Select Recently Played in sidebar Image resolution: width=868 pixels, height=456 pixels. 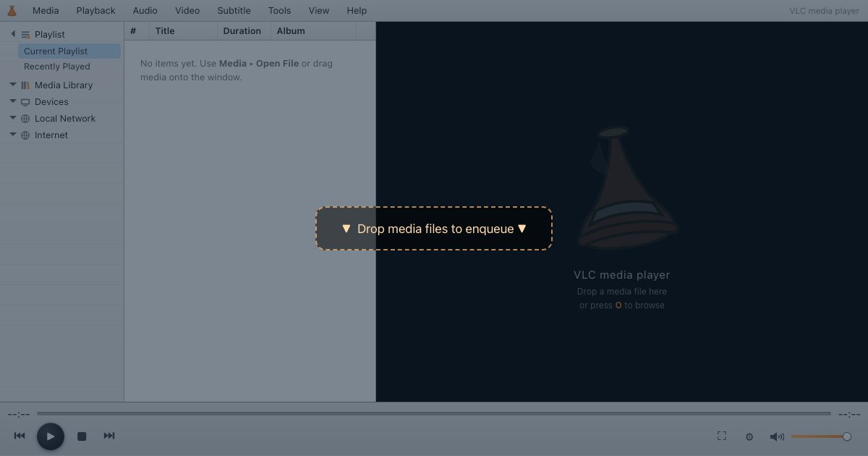tap(69, 66)
